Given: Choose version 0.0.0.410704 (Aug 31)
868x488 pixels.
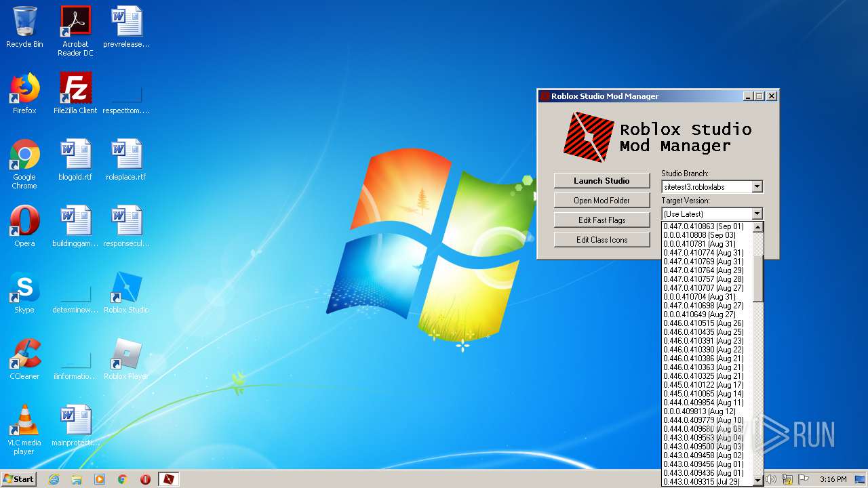Looking at the screenshot, I should click(x=707, y=297).
